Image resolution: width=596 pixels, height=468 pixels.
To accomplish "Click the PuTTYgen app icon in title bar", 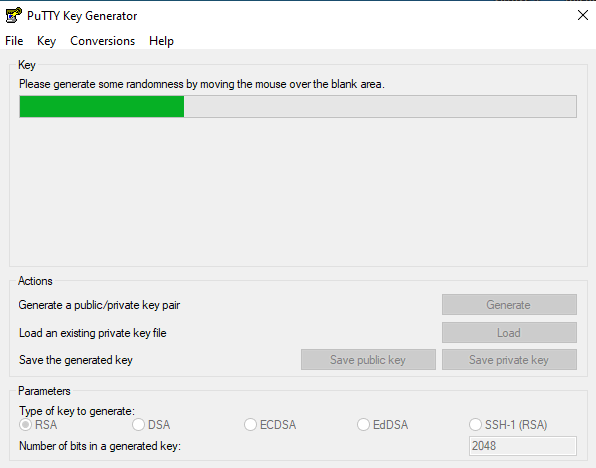I will (14, 16).
